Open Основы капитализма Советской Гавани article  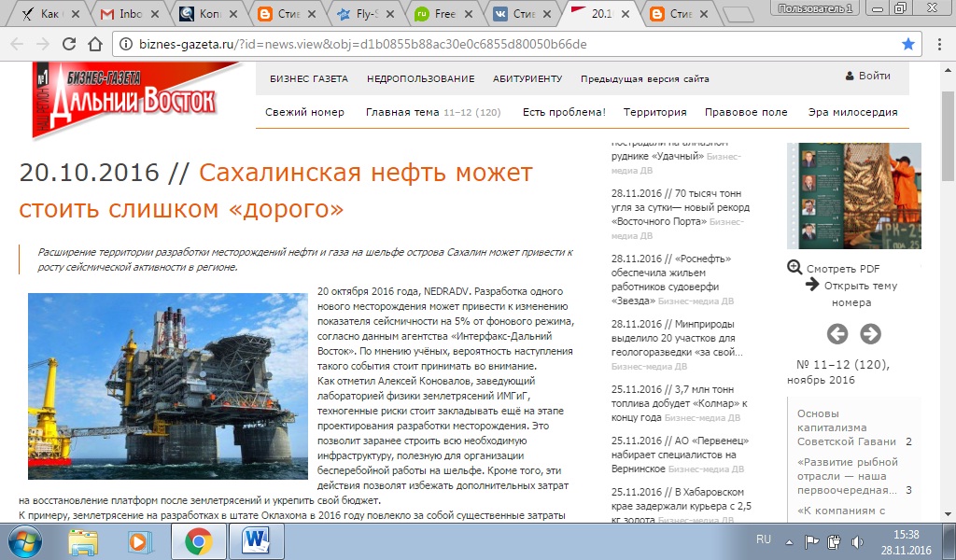point(847,427)
